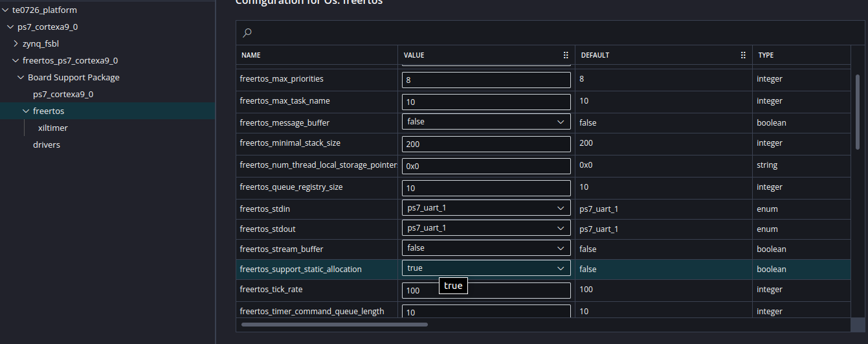Image resolution: width=868 pixels, height=344 pixels.
Task: Select the drivers tree item
Action: (47, 144)
